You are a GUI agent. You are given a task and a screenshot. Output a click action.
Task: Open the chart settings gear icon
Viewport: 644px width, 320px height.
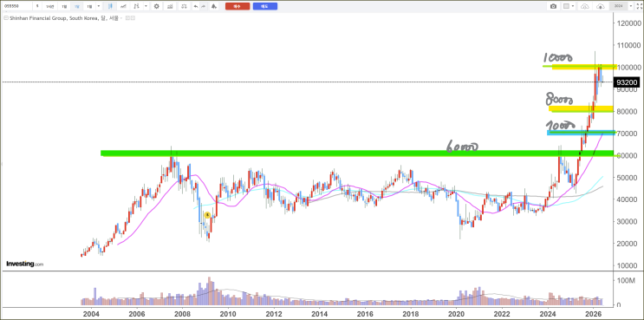click(157, 6)
